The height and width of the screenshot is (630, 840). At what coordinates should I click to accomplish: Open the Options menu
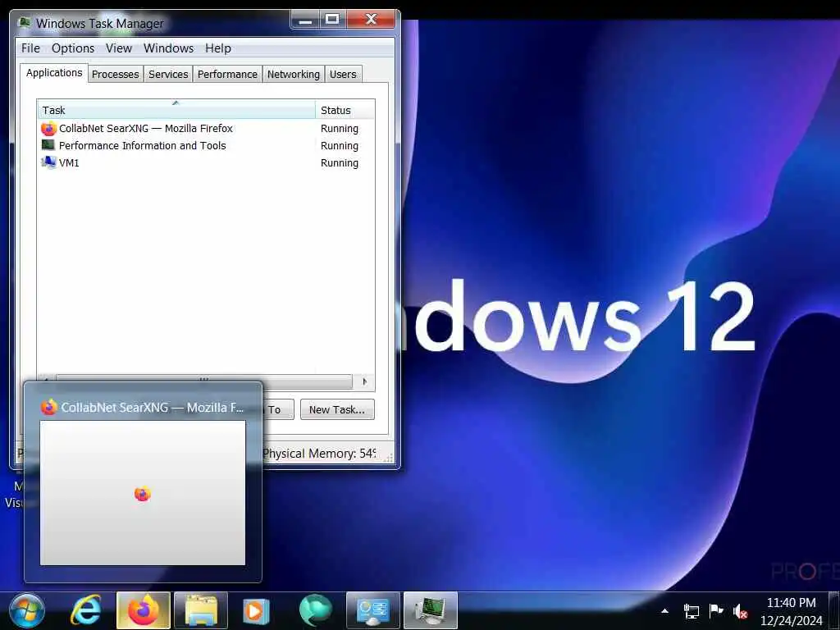73,48
